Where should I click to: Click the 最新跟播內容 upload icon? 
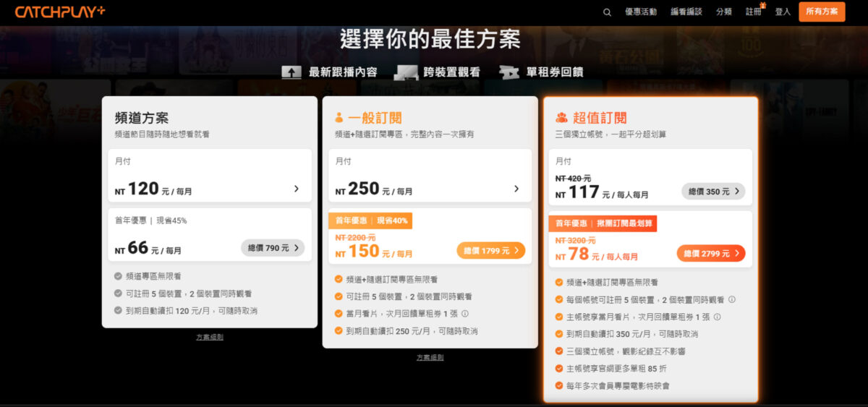pos(292,72)
